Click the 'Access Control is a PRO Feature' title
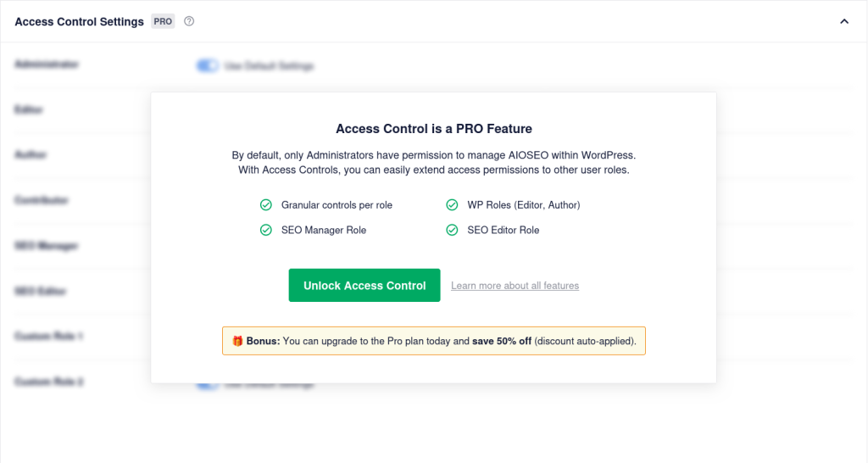The width and height of the screenshot is (868, 463). (x=434, y=129)
